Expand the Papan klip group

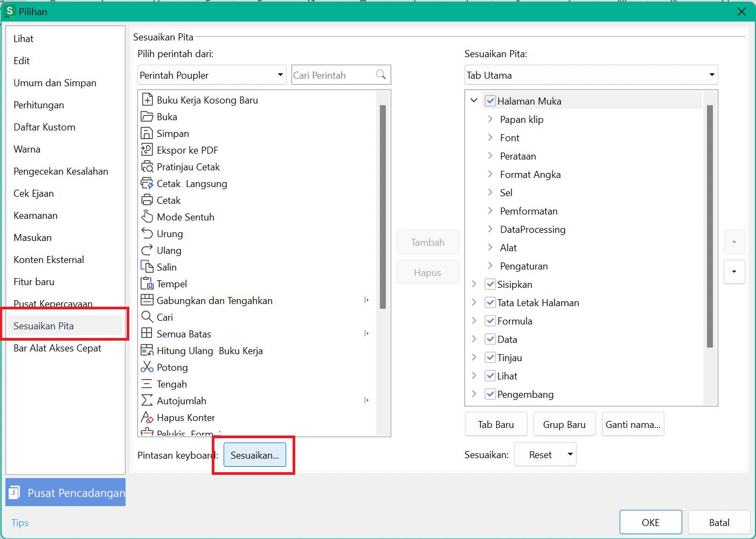[x=490, y=119]
